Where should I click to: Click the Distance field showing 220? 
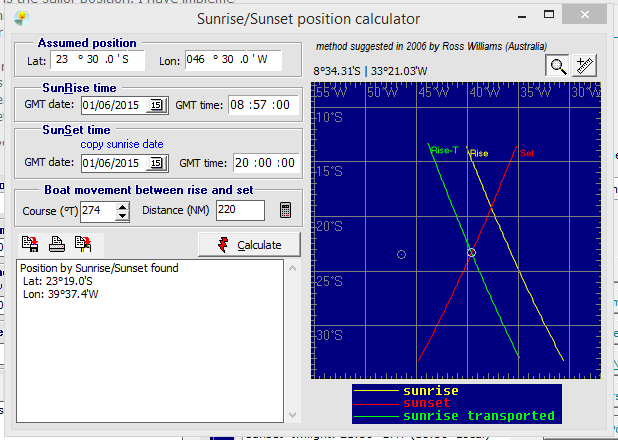tap(240, 210)
